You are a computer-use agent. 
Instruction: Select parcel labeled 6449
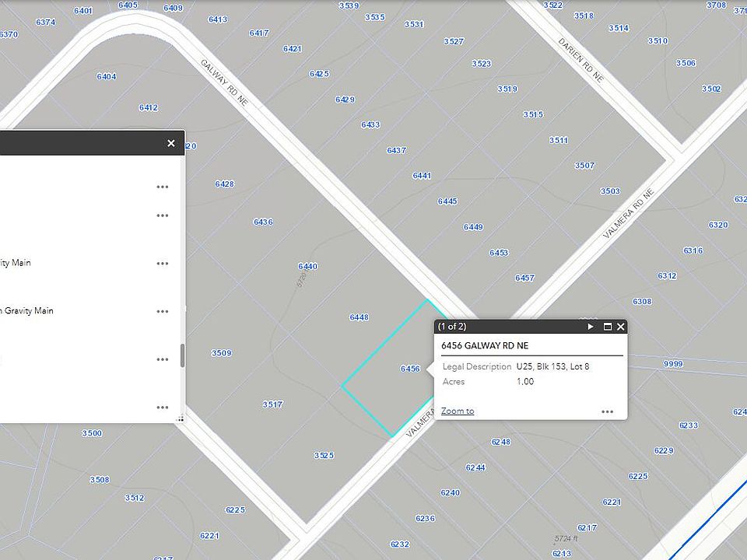coord(473,226)
